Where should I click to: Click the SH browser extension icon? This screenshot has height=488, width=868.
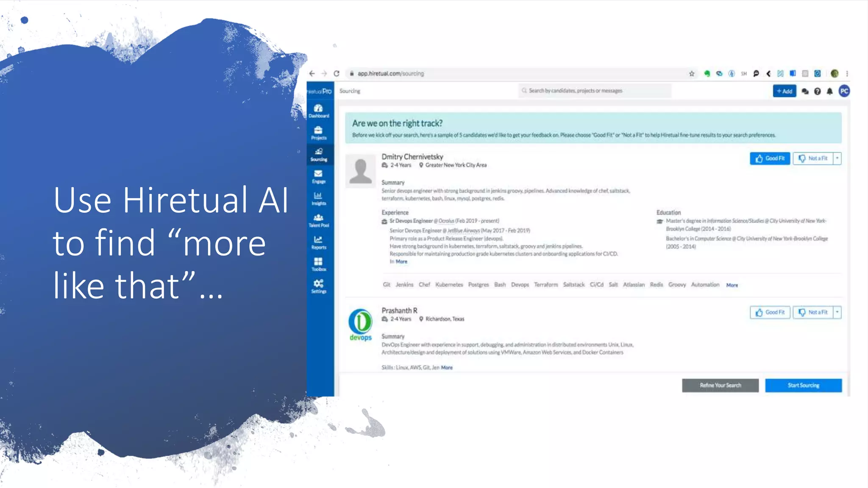(x=744, y=74)
